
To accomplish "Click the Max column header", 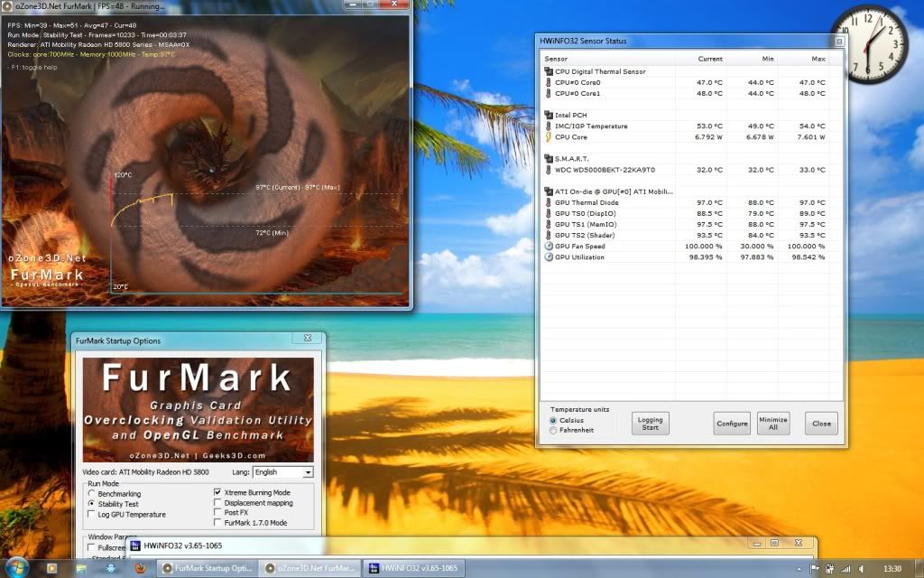I will click(x=804, y=59).
